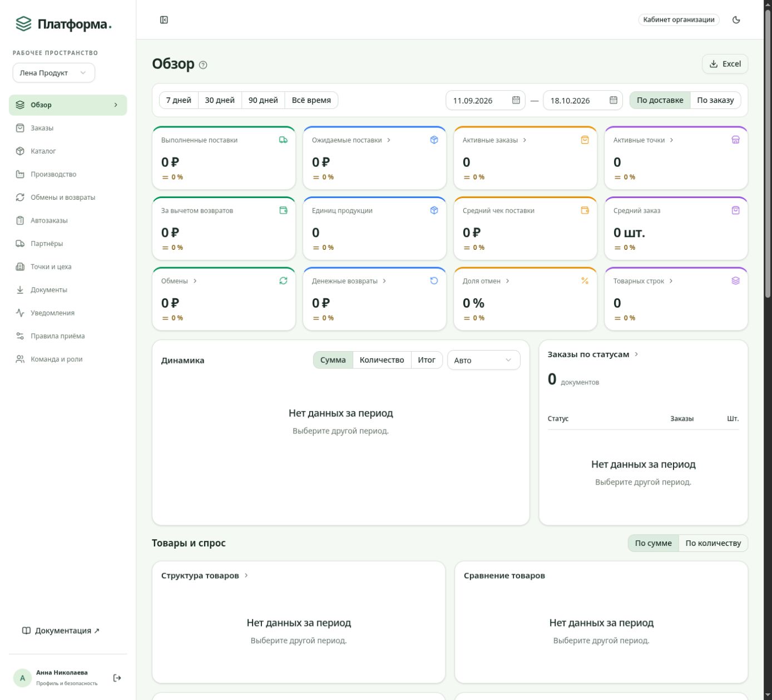Switch to По заказу mode
Viewport: 772px width, 700px height.
coord(715,100)
